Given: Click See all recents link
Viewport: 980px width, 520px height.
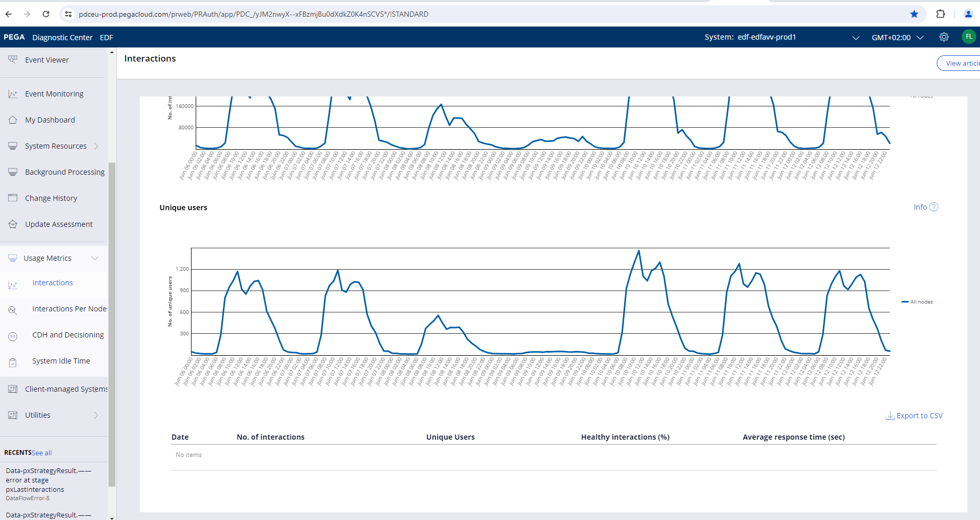Looking at the screenshot, I should coord(42,453).
